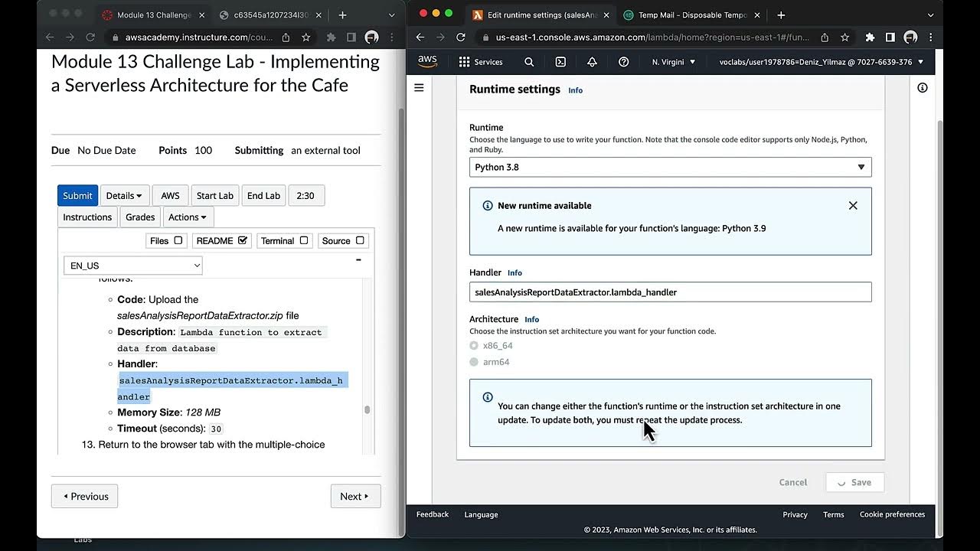This screenshot has height=551, width=980.
Task: Uncheck the README checkbox
Action: tap(243, 240)
